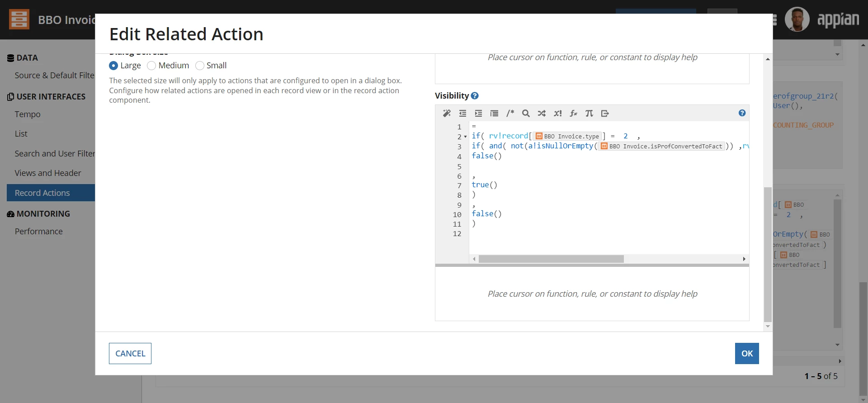This screenshot has height=403, width=868.
Task: Click the outdent icon in the Visibility editor toolbar
Action: tap(462, 113)
